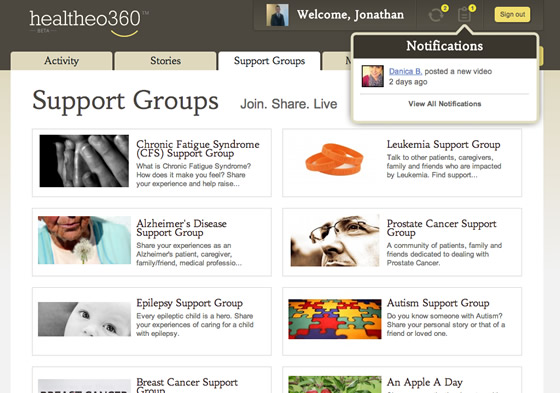Click 'posted a new video' notification text
The image size is (560, 393).
coord(458,71)
